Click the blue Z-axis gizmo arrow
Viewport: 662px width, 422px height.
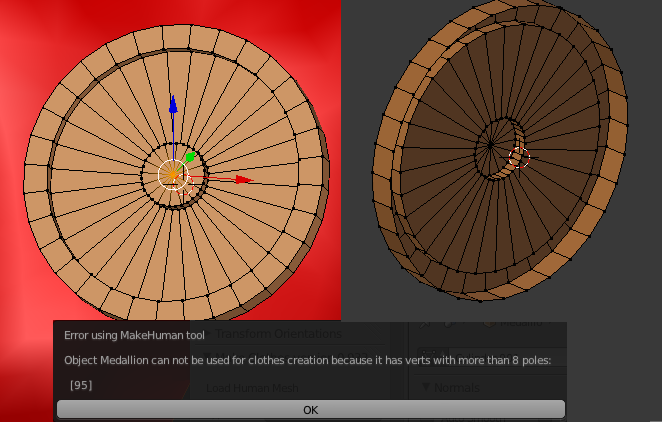point(173,105)
